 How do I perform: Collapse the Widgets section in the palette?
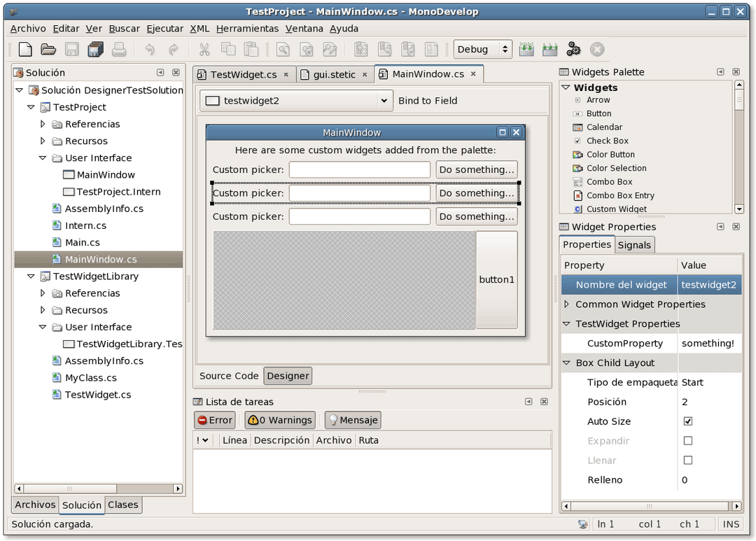pos(566,87)
